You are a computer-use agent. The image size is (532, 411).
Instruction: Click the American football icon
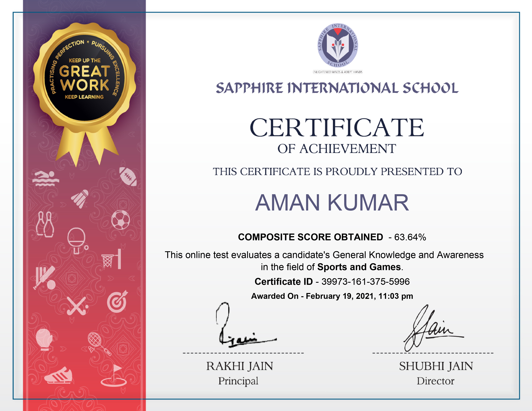[x=128, y=176]
